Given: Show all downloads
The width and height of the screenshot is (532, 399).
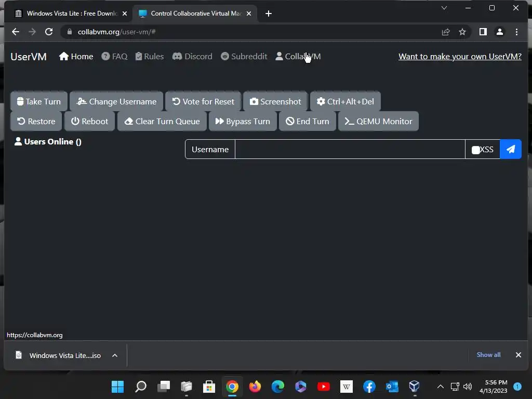Looking at the screenshot, I should pos(488,354).
